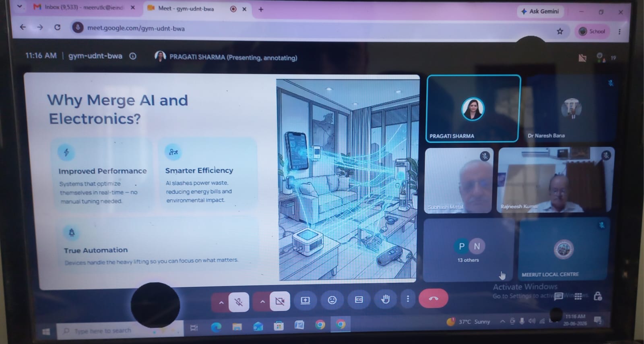Open the 'School' Chrome profile menu
Screen dimensions: 644x344
click(592, 31)
